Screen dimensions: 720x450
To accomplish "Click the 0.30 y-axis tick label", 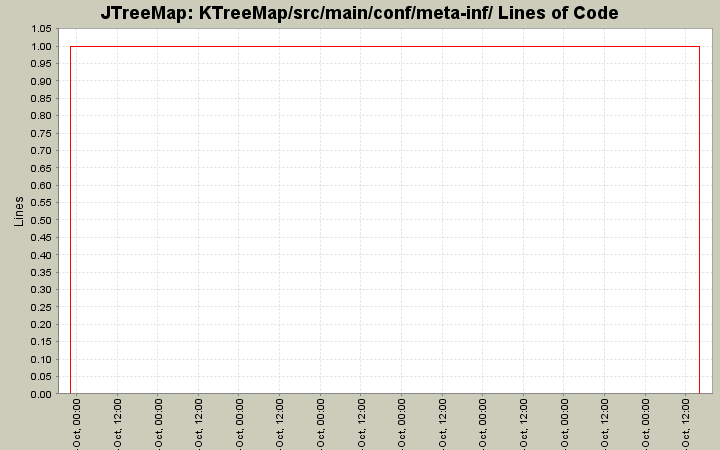I will (41, 290).
